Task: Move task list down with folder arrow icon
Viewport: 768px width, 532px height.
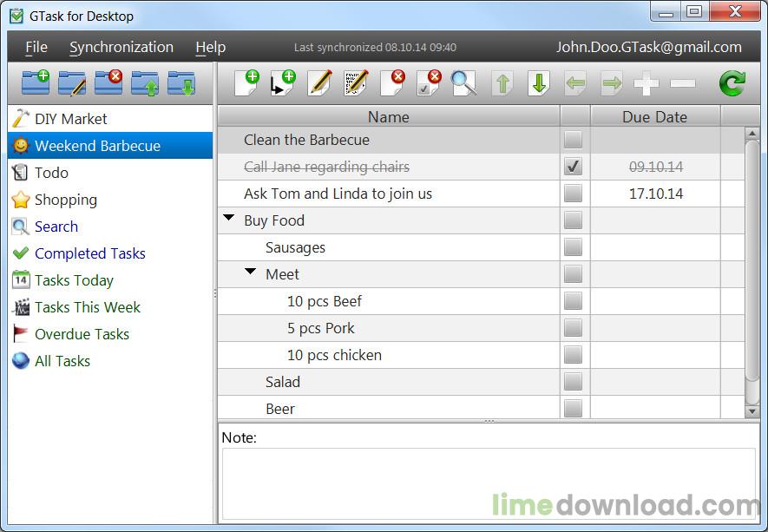Action: click(181, 82)
